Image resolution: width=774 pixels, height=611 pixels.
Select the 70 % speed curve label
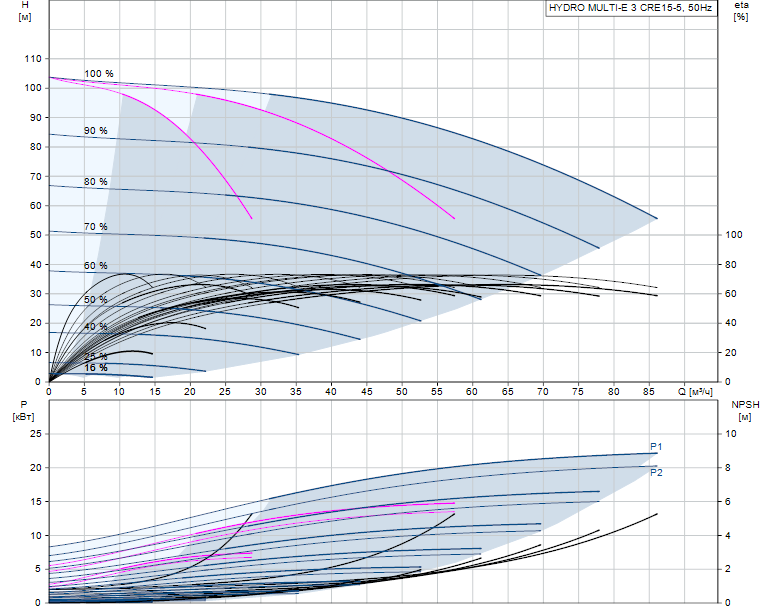(96, 227)
